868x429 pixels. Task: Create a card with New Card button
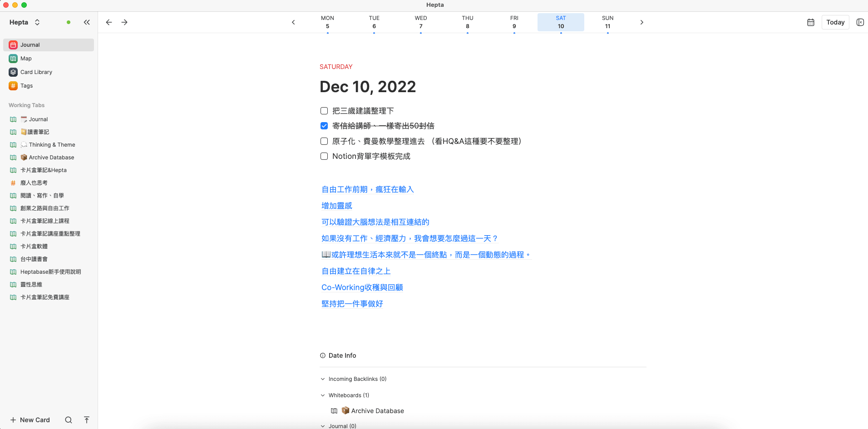click(x=30, y=420)
